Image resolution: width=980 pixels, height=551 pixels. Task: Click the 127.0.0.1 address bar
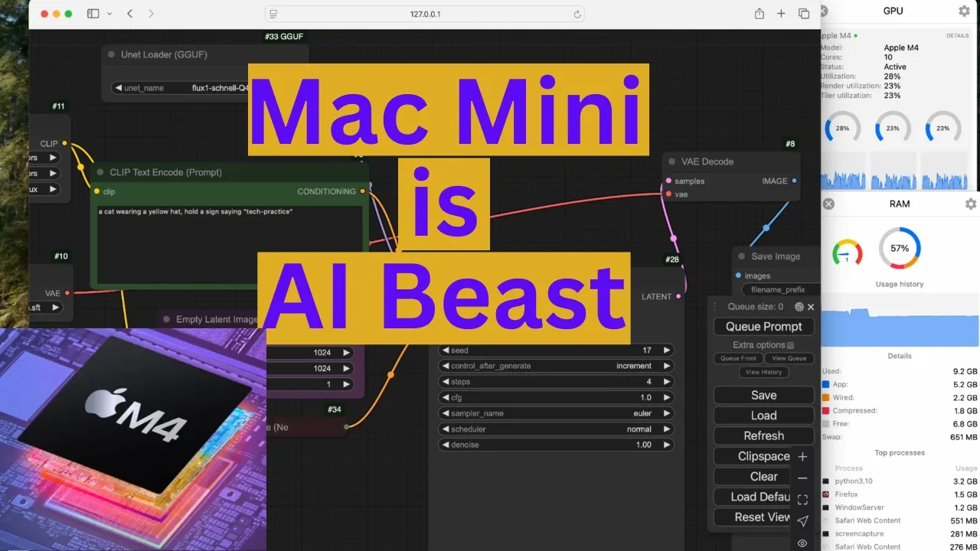pos(425,14)
